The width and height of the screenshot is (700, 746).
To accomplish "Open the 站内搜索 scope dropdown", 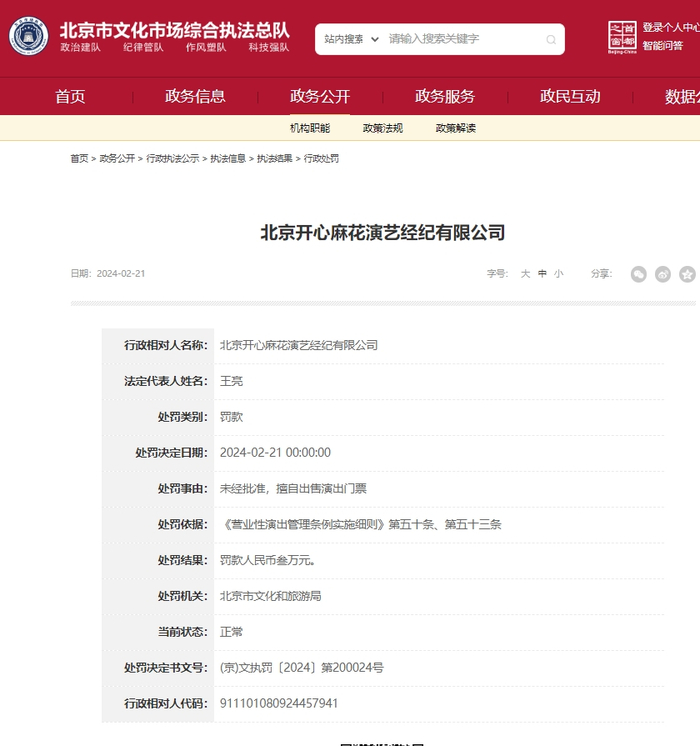I will tap(351, 39).
